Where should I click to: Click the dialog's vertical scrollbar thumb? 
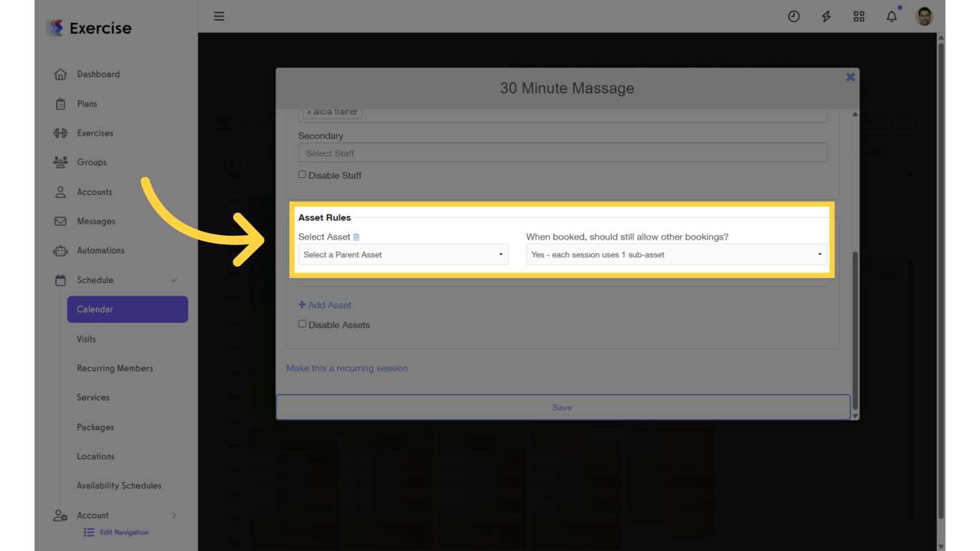click(854, 330)
